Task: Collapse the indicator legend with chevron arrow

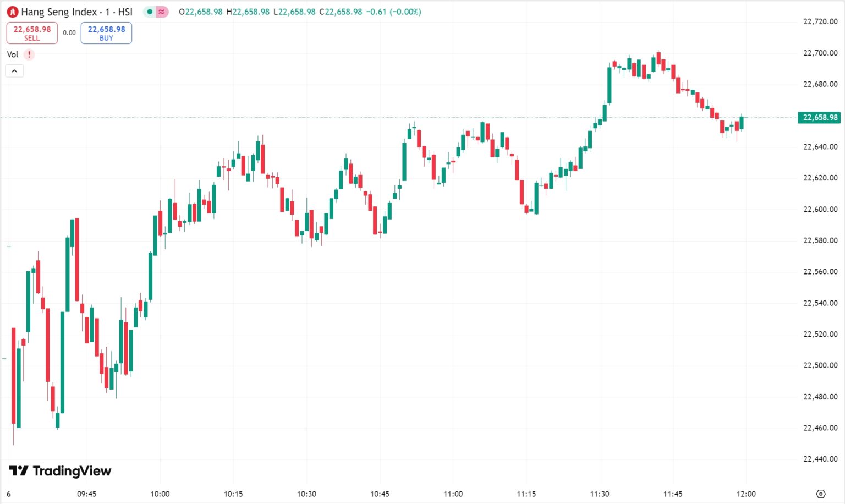Action: pos(14,71)
